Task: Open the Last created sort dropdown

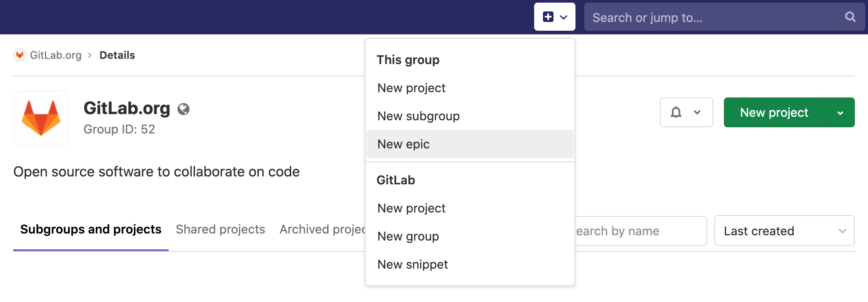Action: pyautogui.click(x=784, y=231)
